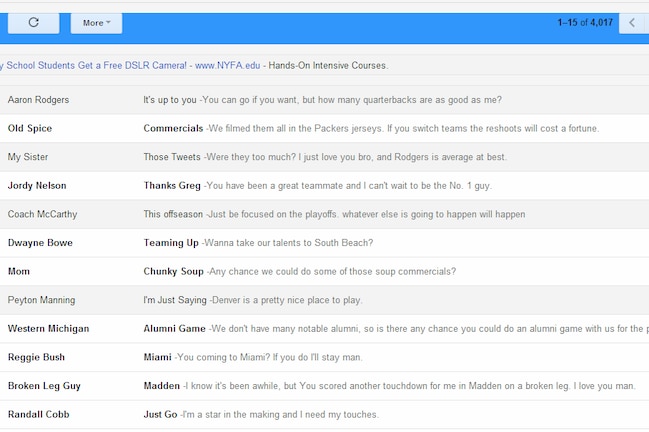Go to newer messages with left chevron
The height and width of the screenshot is (432, 649).
point(634,23)
